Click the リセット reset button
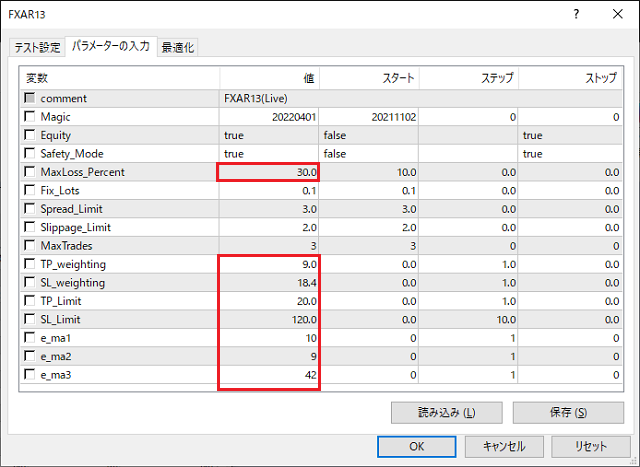This screenshot has height=467, width=640. pos(591,447)
